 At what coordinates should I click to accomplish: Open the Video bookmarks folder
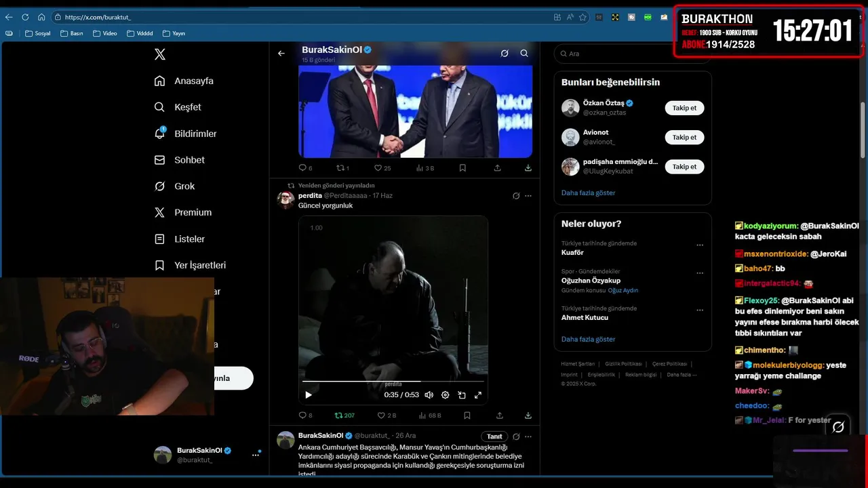coord(105,33)
